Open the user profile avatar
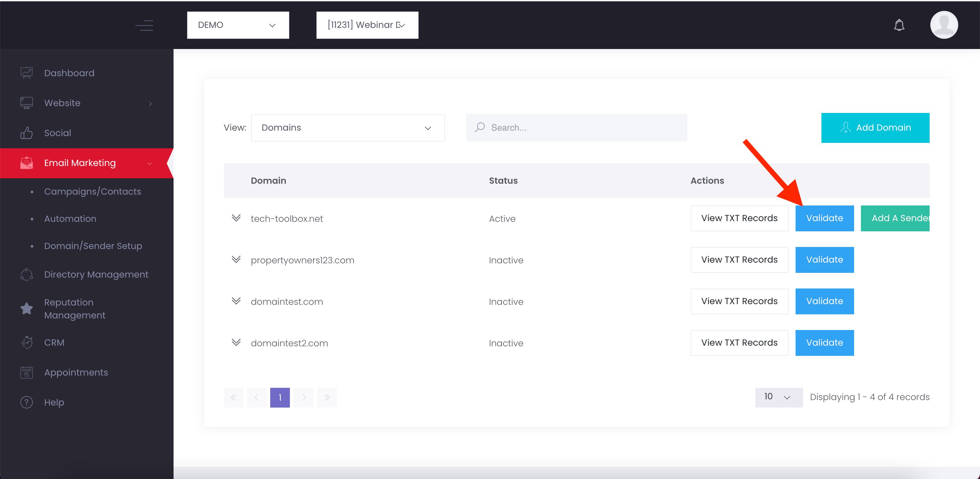Screen dimensions: 980x479 (944, 25)
